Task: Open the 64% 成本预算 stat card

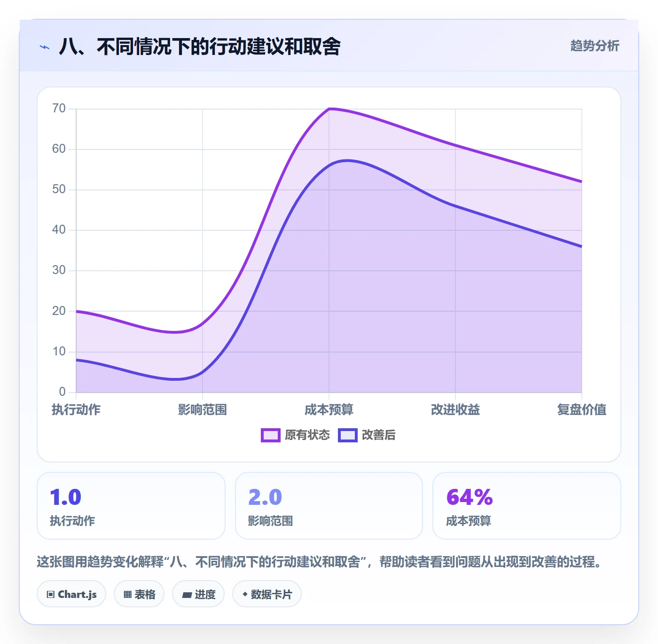Action: [527, 506]
